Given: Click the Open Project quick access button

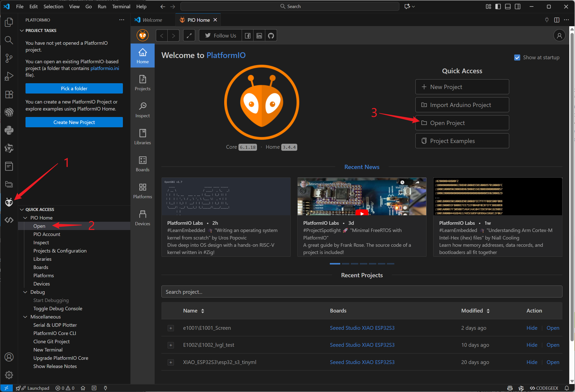Looking at the screenshot, I should tap(462, 123).
